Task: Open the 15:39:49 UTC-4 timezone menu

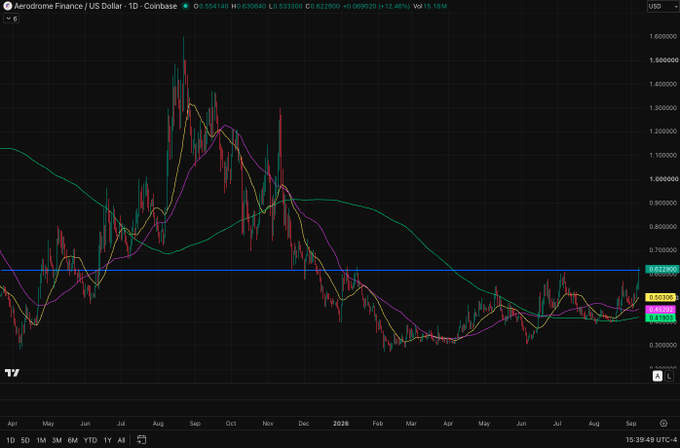Action: point(651,440)
